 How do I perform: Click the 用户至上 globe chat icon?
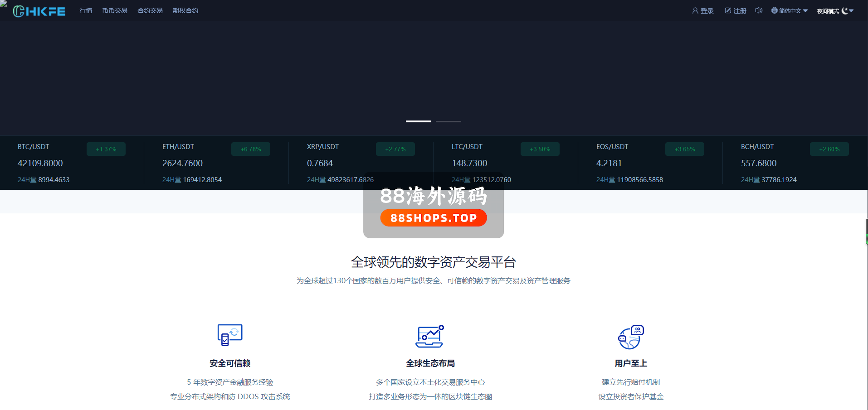coord(631,337)
